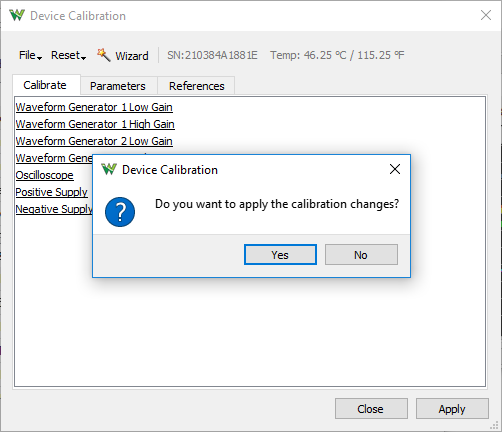Image resolution: width=502 pixels, height=432 pixels.
Task: Click the dialog message about calibration changes
Action: (277, 204)
